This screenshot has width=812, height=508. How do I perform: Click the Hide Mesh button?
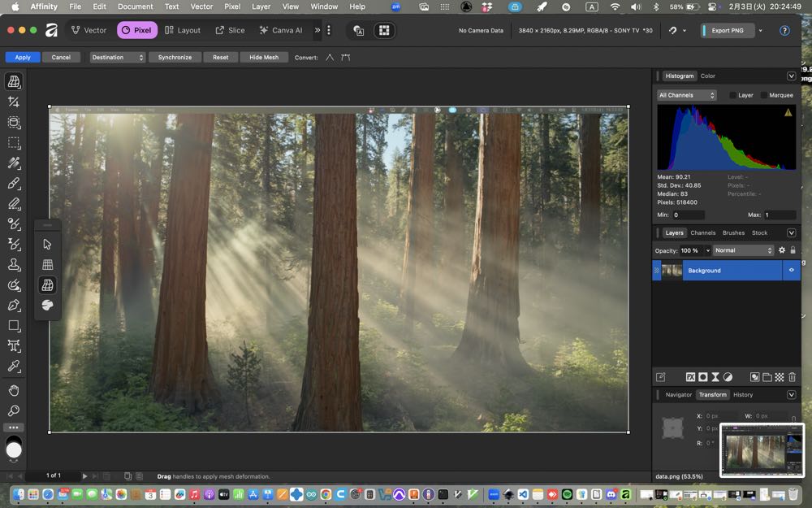pos(264,58)
